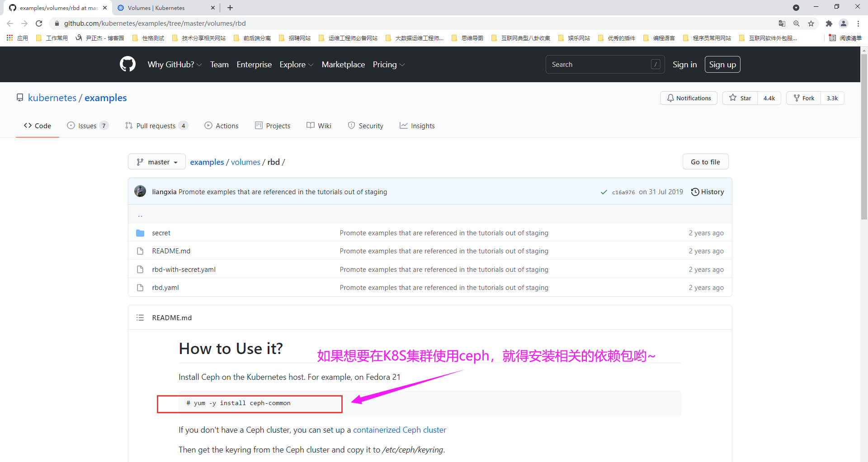Click the GitHub Octocat logo
Screen dimensions: 868x462
(127, 64)
